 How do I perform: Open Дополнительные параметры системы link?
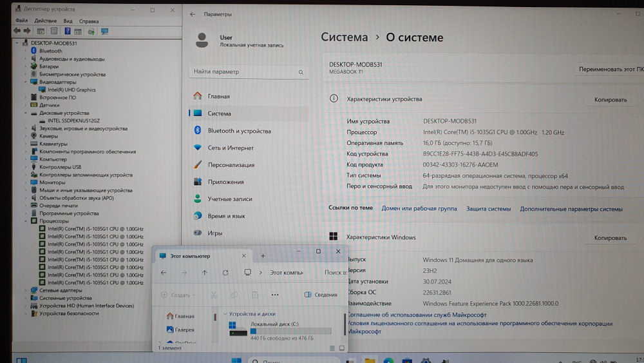click(x=571, y=209)
